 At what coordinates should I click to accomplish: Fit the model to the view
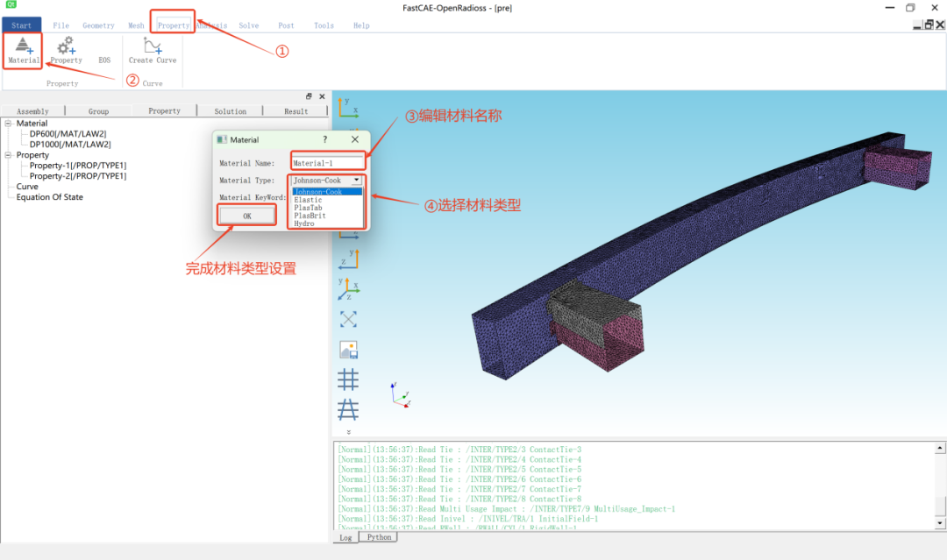(x=348, y=319)
